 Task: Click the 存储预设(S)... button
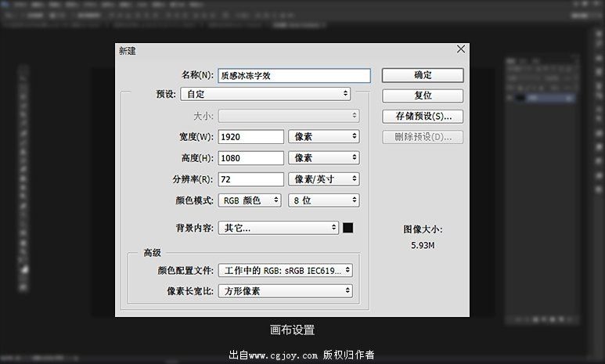click(423, 116)
